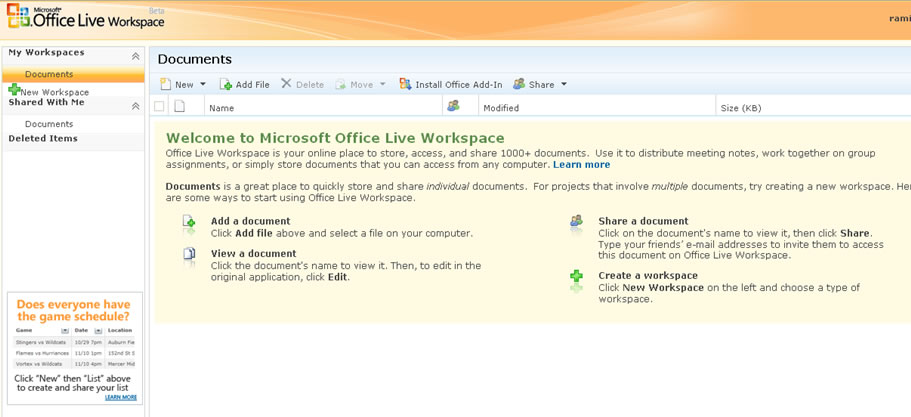Click the Add File button label
Viewport: 911px width, 417px height.
[253, 85]
